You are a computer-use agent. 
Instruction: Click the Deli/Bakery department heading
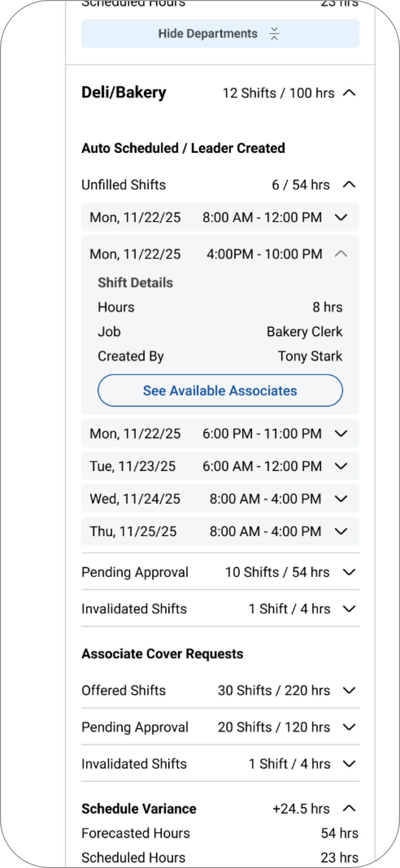pyautogui.click(x=124, y=93)
